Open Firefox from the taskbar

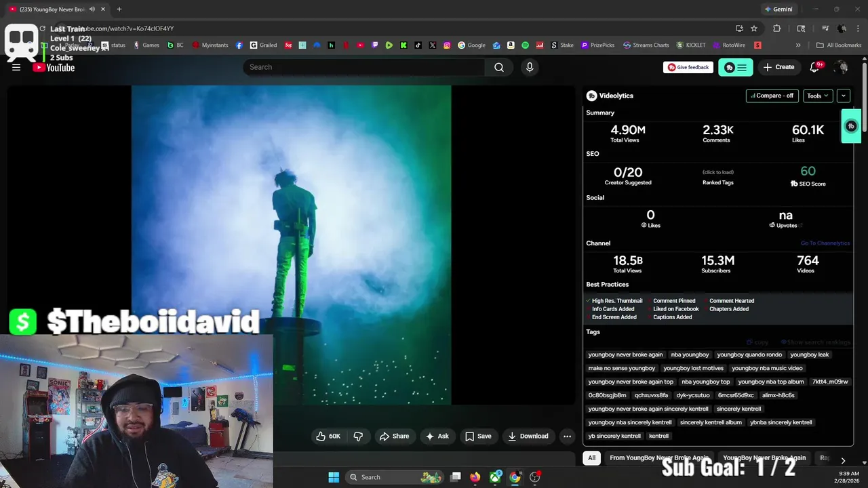475,477
